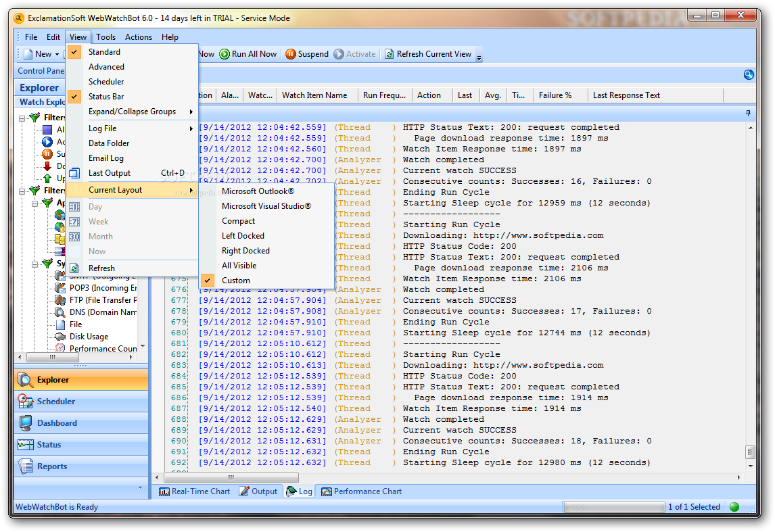Select All Visible layout
775x532 pixels.
tap(267, 265)
